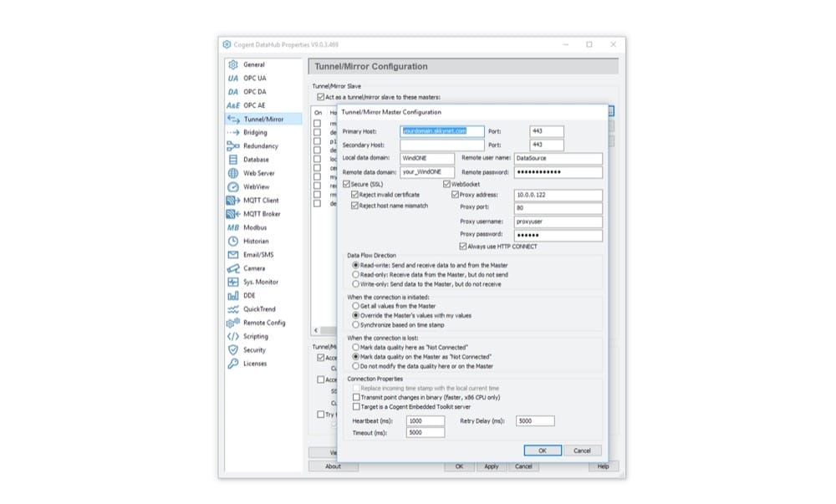Select the OPC UA icon
The width and height of the screenshot is (836, 504).
[233, 79]
